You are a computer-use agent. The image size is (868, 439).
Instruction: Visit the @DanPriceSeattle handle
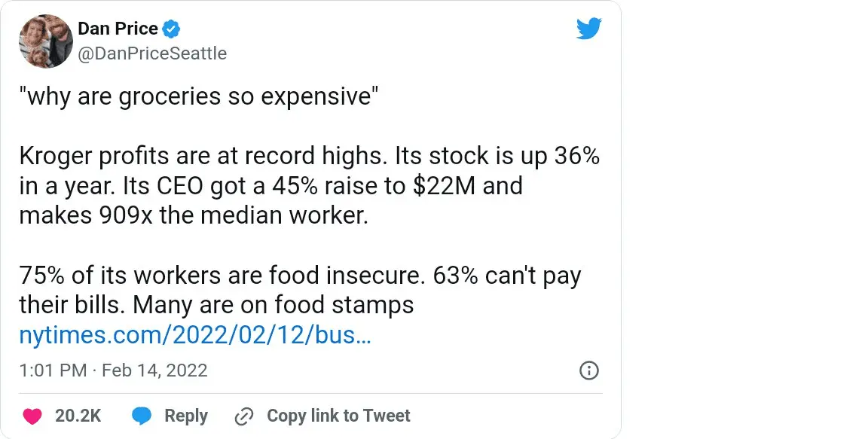click(152, 53)
